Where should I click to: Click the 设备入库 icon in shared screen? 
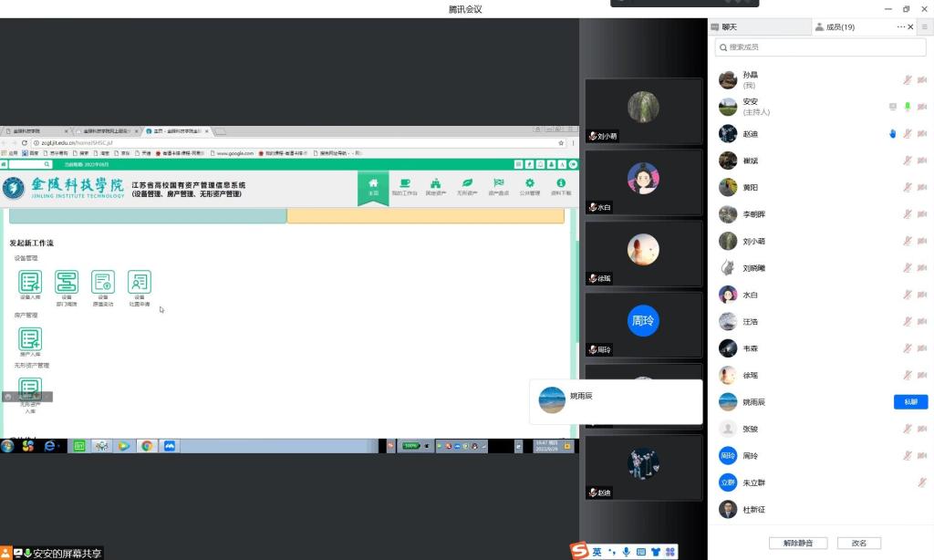(30, 283)
